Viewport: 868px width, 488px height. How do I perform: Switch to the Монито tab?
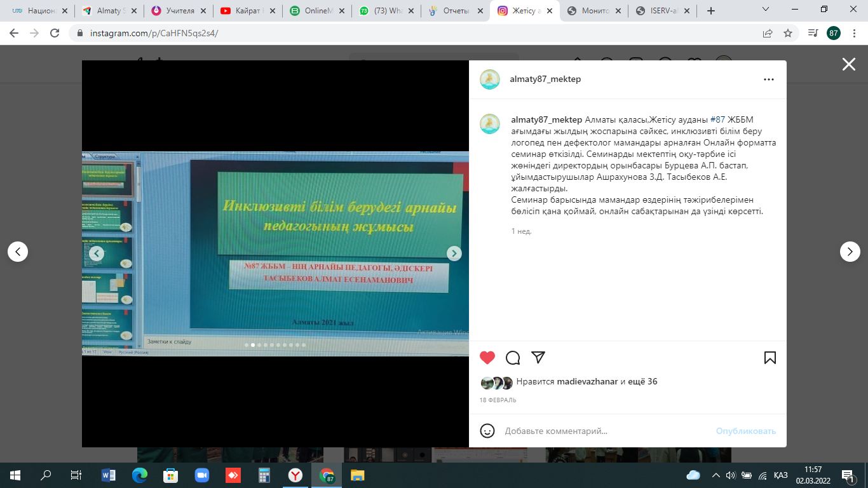[594, 11]
